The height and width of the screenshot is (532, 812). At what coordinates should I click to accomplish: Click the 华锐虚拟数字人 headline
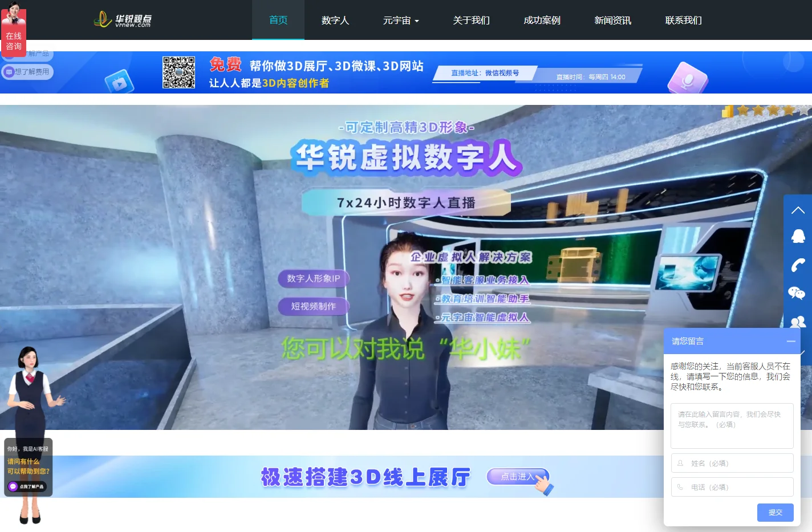[406, 157]
